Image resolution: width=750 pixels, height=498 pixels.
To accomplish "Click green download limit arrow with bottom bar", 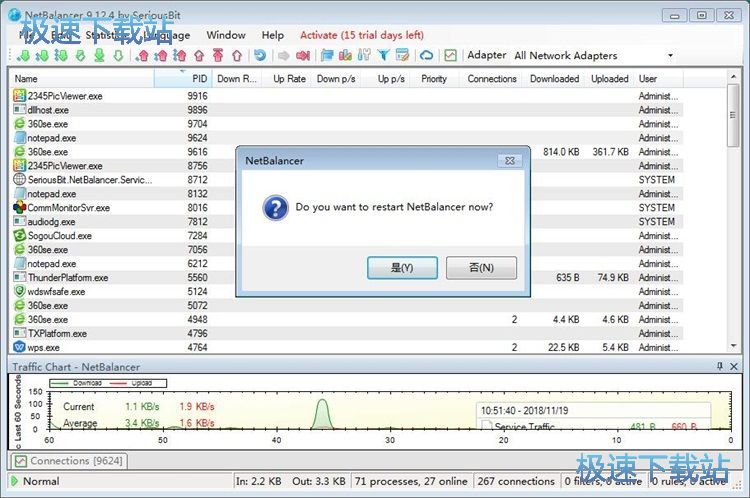I will [99, 55].
